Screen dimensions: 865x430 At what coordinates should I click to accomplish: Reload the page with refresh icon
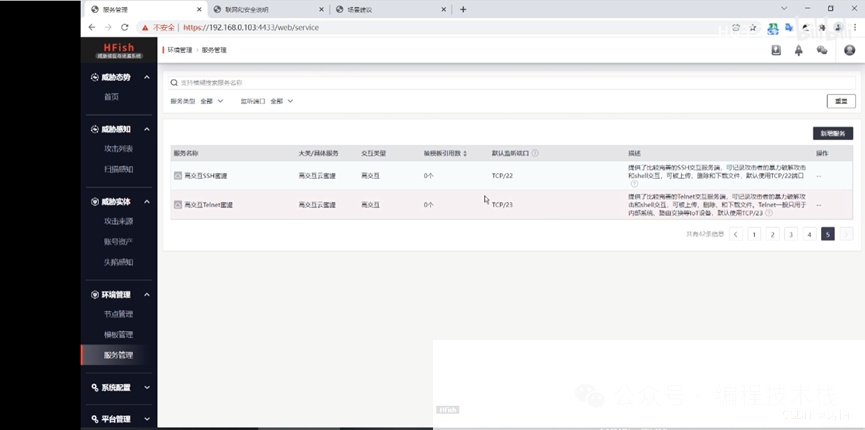125,27
